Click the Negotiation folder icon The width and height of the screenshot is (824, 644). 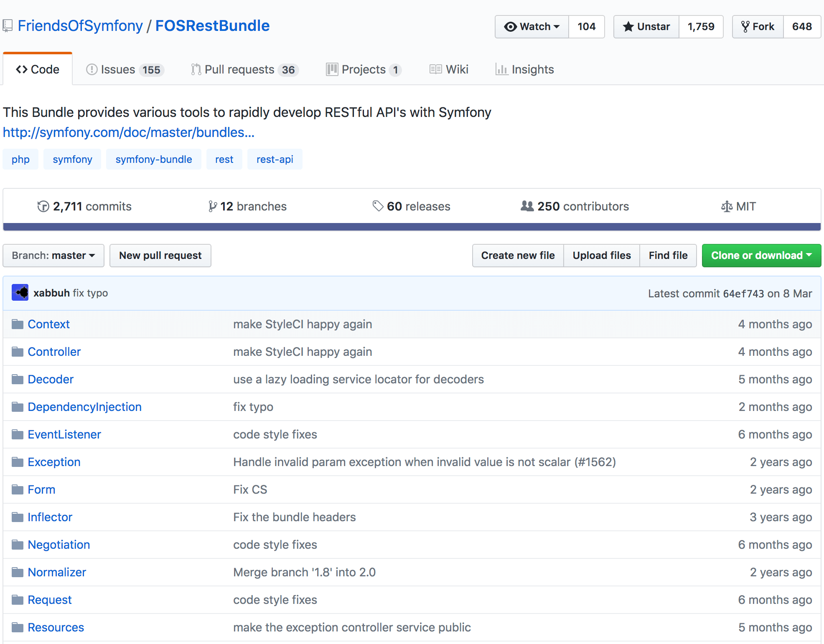coord(18,545)
